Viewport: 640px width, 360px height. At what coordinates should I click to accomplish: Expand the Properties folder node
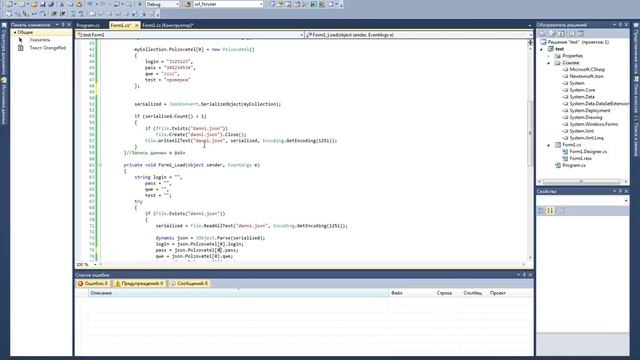tap(549, 56)
